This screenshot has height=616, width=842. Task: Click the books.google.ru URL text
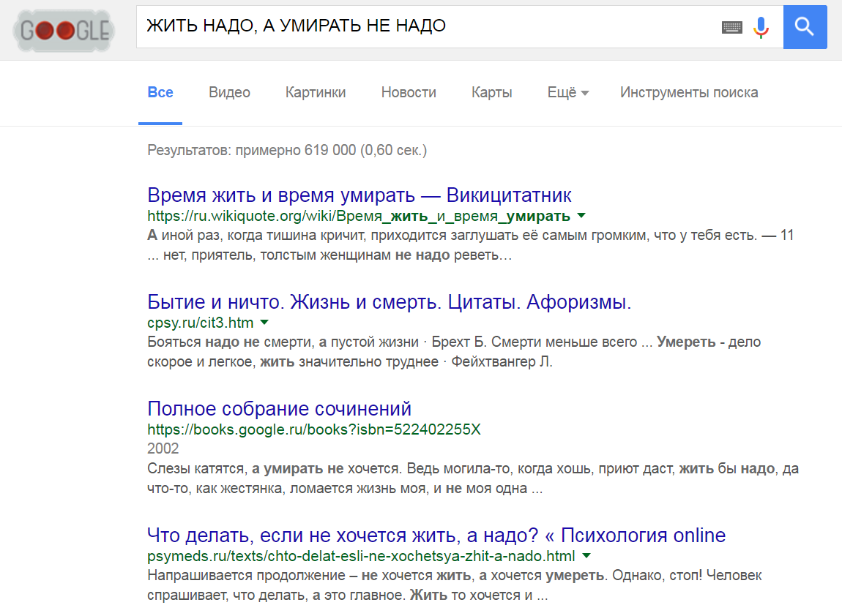[313, 429]
